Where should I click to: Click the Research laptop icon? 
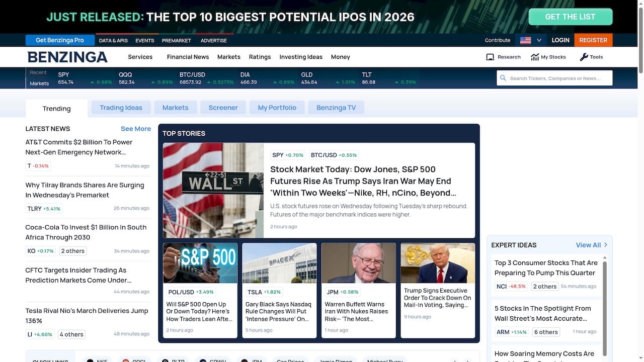click(x=490, y=57)
